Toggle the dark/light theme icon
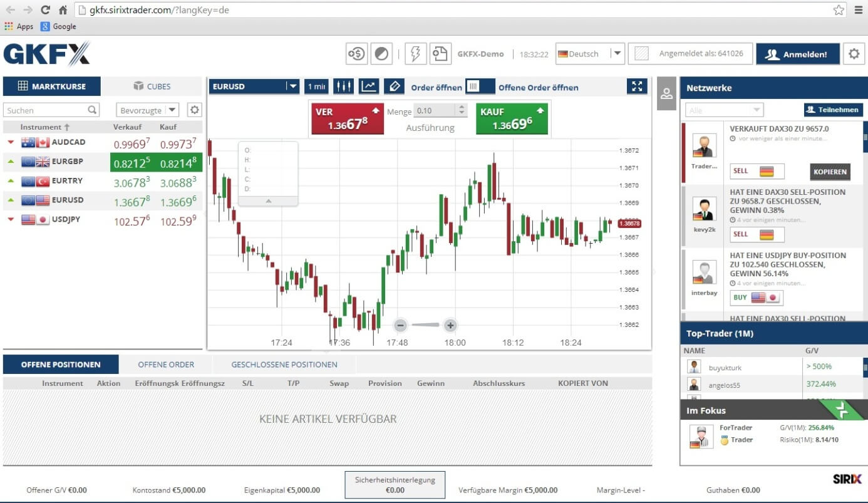Viewport: 868px width, 503px height. click(x=381, y=54)
